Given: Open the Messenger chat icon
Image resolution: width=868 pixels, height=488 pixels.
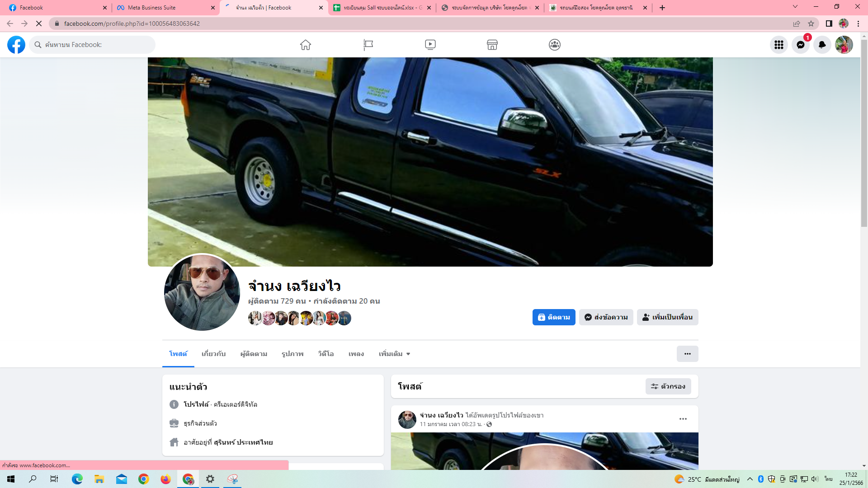Looking at the screenshot, I should pyautogui.click(x=800, y=45).
